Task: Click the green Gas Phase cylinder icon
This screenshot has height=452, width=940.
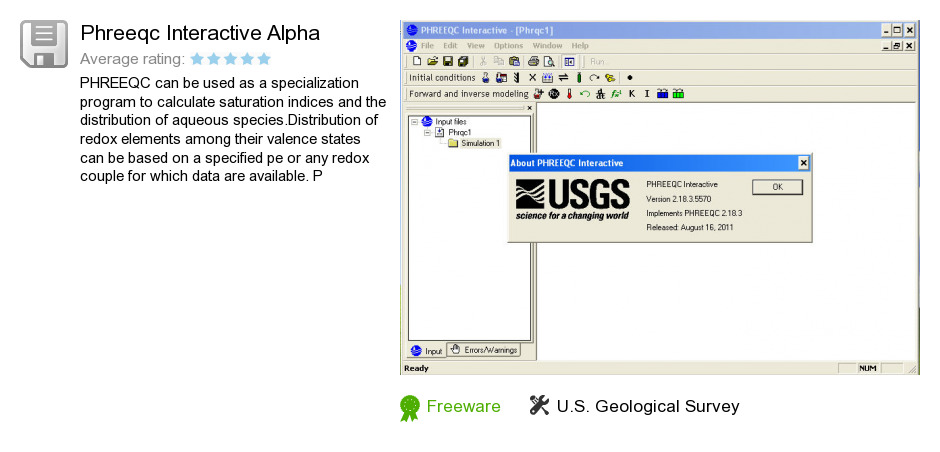Action: coord(579,77)
